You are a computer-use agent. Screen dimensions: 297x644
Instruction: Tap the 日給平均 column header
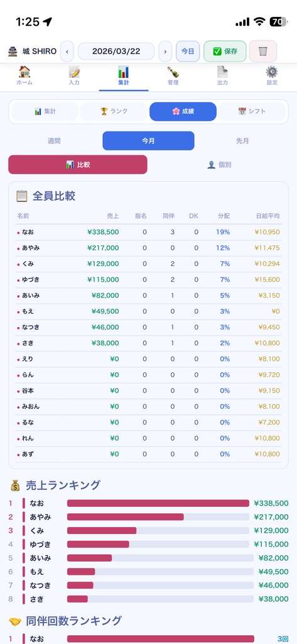pos(268,216)
